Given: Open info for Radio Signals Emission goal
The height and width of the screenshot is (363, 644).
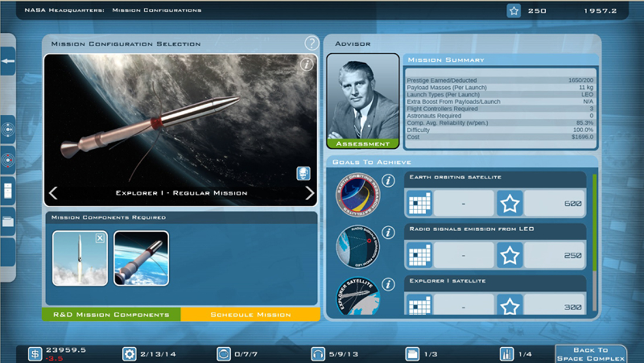Looking at the screenshot, I should click(388, 232).
